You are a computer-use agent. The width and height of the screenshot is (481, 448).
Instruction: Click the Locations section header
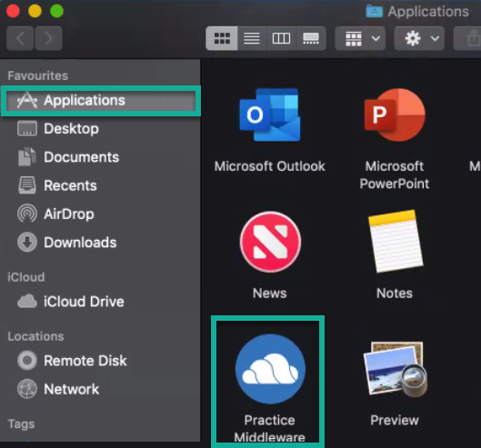point(35,336)
